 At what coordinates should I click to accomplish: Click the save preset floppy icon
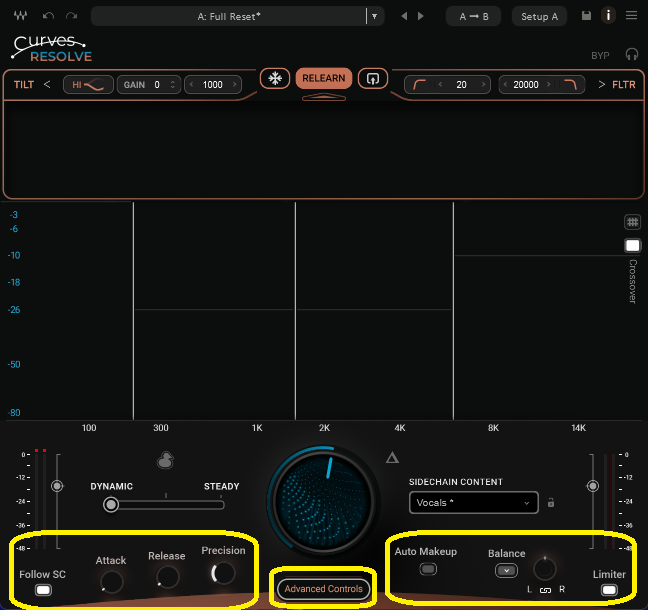(587, 16)
